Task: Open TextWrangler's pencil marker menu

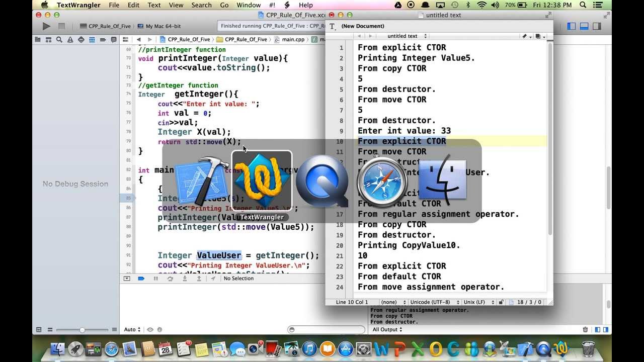Action: point(526,36)
